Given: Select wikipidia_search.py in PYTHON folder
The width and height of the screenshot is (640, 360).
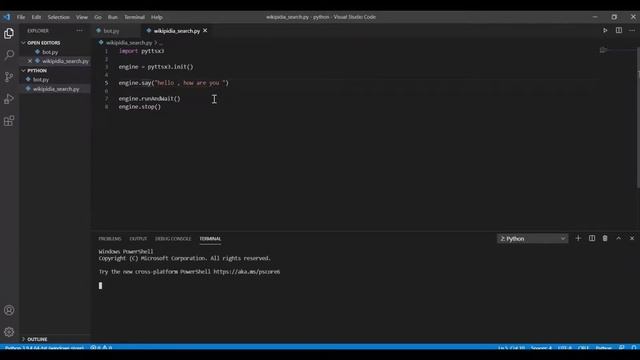Looking at the screenshot, I should click(x=55, y=89).
